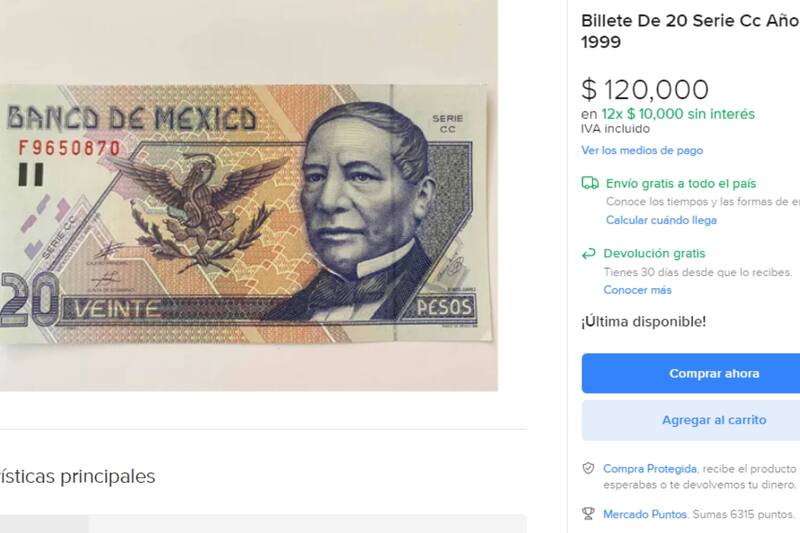Click the características principales section heading

(x=78, y=476)
